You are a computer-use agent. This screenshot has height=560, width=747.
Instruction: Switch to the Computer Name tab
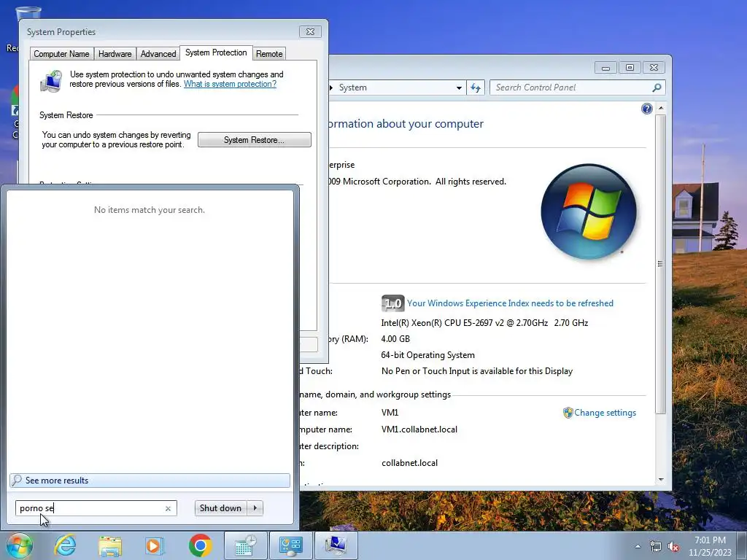pyautogui.click(x=61, y=54)
